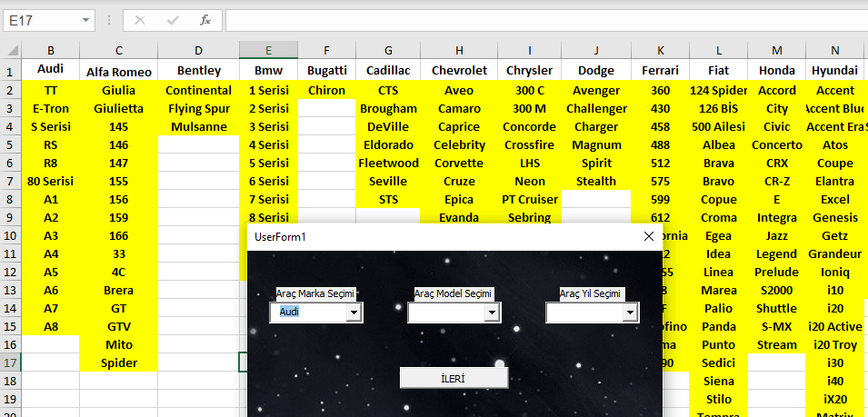Select column H header
This screenshot has height=417, width=868.
point(459,50)
